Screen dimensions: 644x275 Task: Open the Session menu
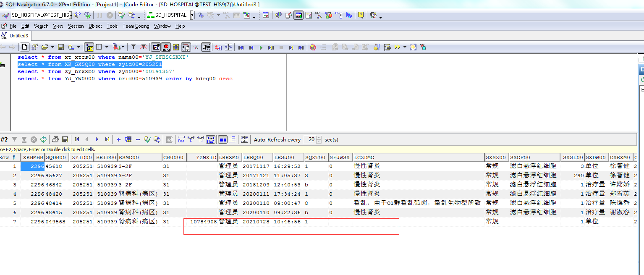pyautogui.click(x=76, y=26)
